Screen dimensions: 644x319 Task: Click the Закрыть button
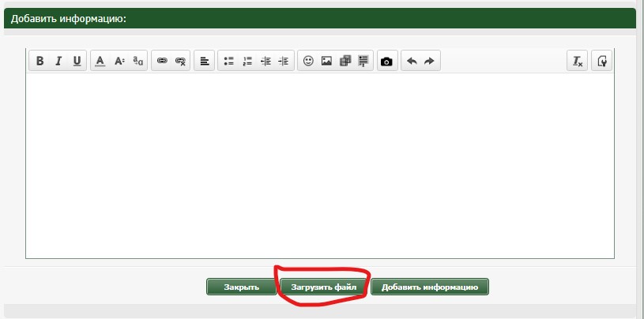[242, 287]
